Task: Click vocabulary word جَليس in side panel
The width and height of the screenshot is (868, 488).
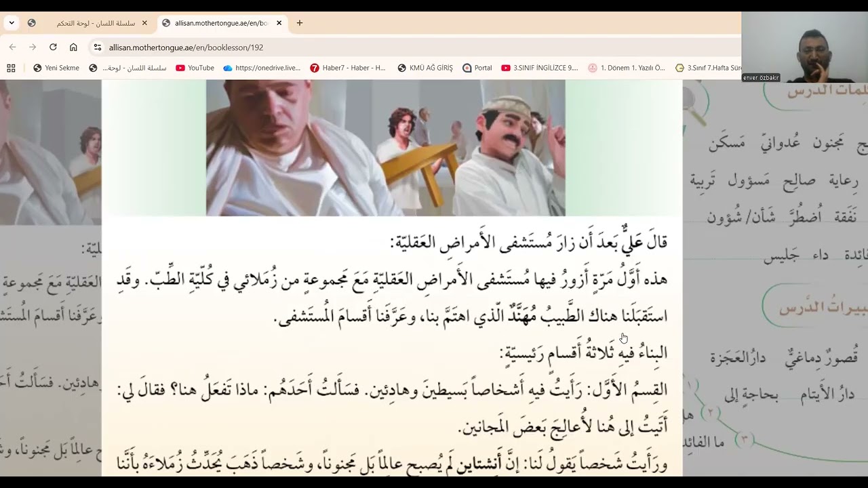Action: pos(780,255)
